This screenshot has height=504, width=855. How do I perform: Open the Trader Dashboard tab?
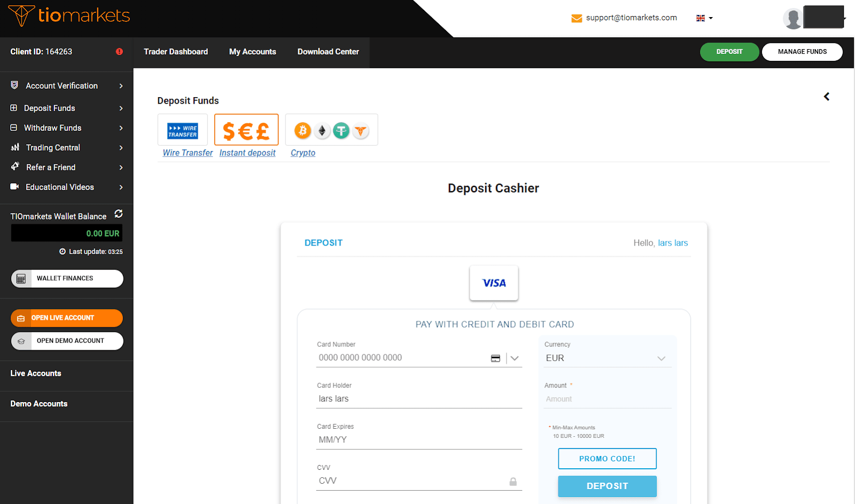pos(176,52)
